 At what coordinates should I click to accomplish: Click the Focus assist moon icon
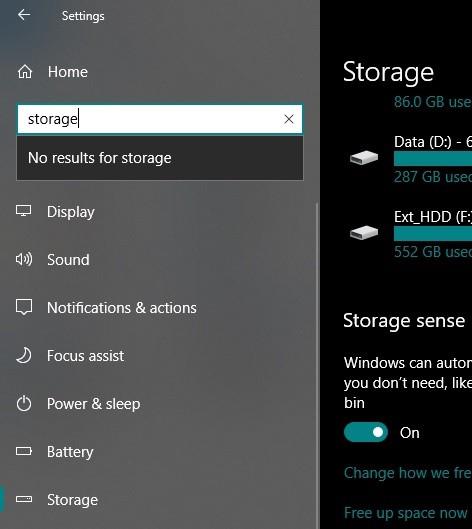(x=24, y=355)
